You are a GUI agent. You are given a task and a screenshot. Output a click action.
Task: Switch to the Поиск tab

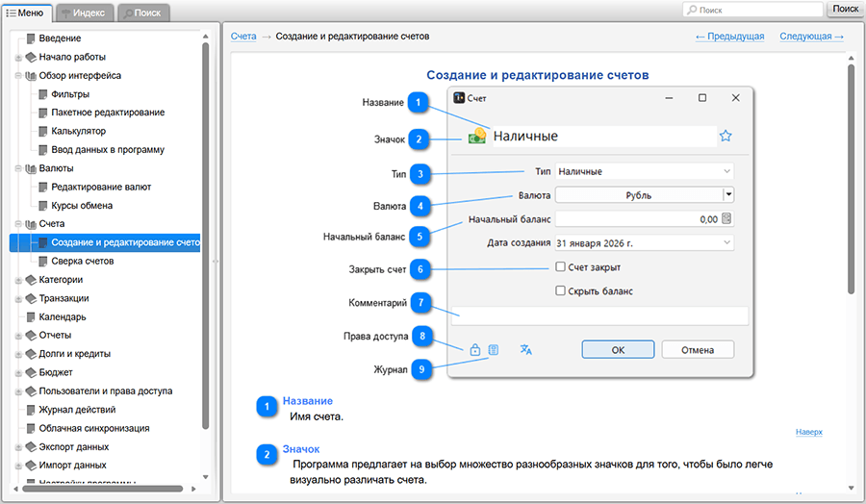click(x=143, y=13)
